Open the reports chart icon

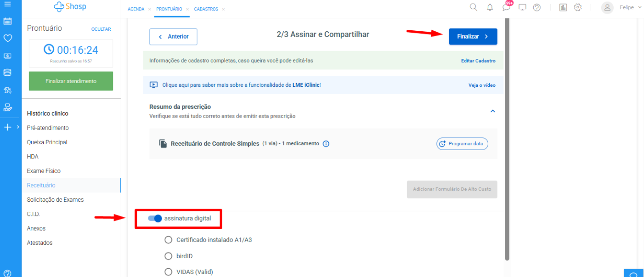pyautogui.click(x=563, y=7)
